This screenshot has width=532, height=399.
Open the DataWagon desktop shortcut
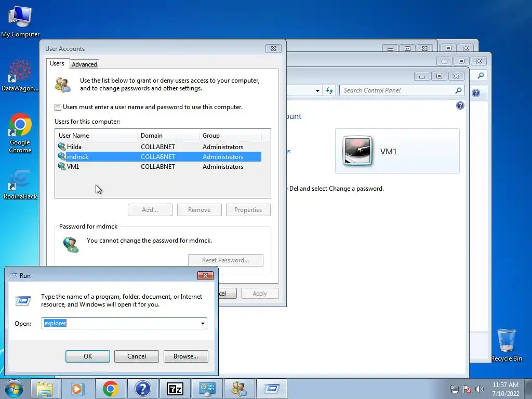coord(20,75)
